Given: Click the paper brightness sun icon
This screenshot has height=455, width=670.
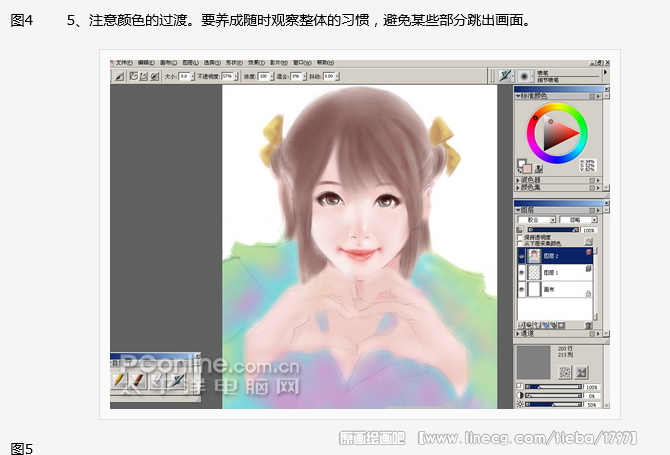Looking at the screenshot, I should [x=520, y=404].
